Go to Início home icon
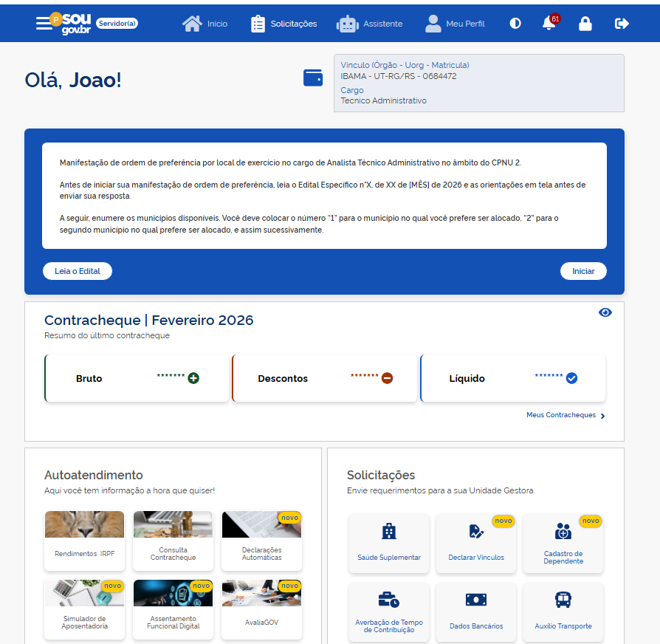The image size is (660, 644). 192,24
